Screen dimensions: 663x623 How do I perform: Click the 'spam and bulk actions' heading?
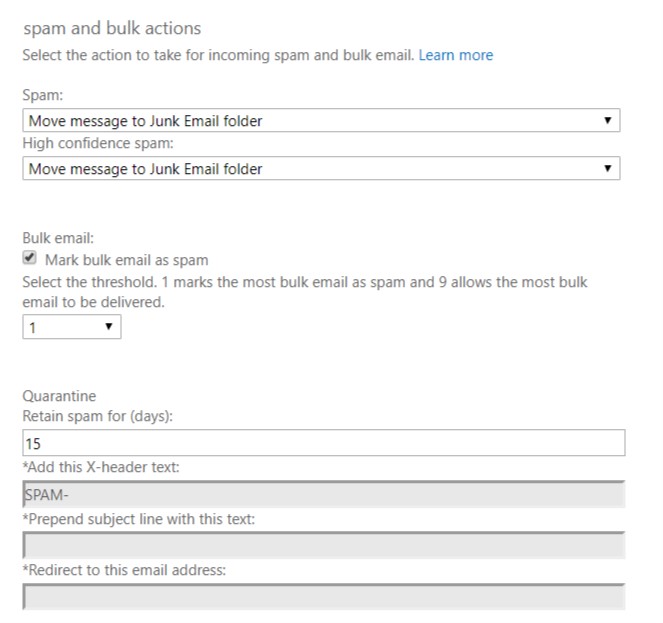click(112, 28)
